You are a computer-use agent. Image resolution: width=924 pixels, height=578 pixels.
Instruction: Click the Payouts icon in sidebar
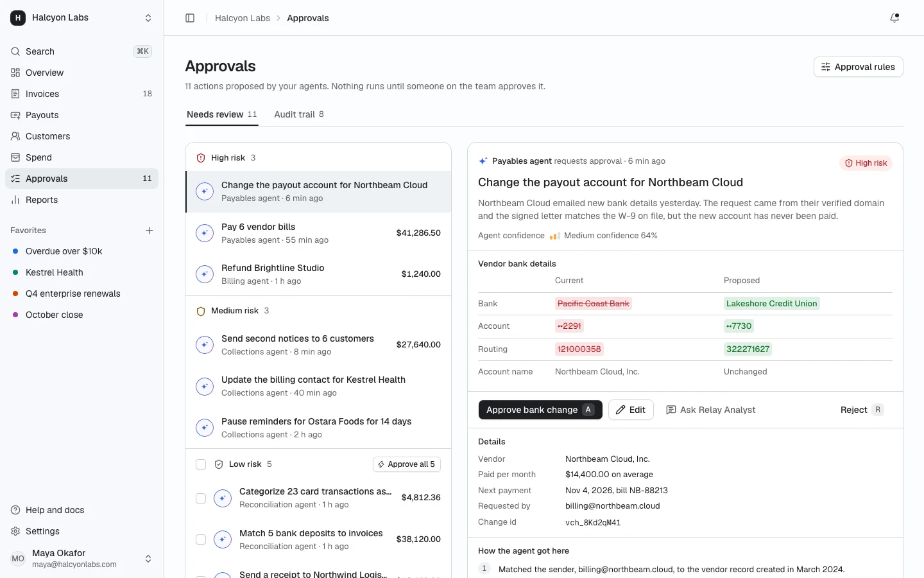pyautogui.click(x=15, y=115)
